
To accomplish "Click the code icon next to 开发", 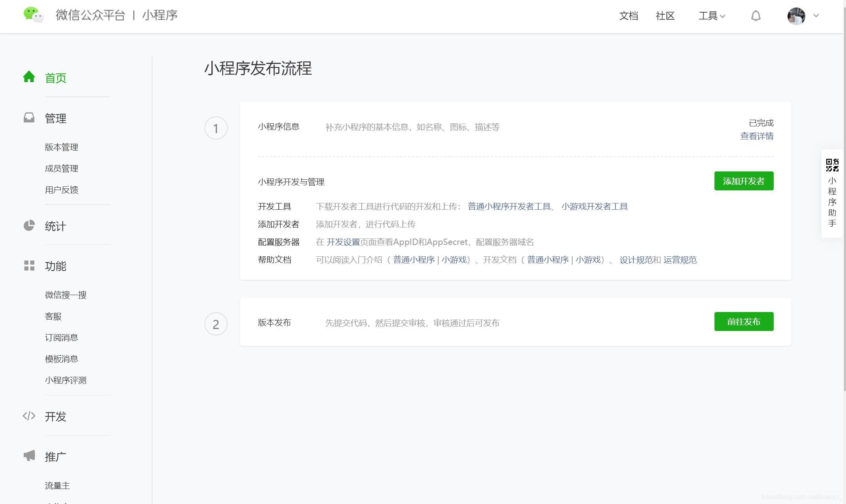I will coord(29,416).
